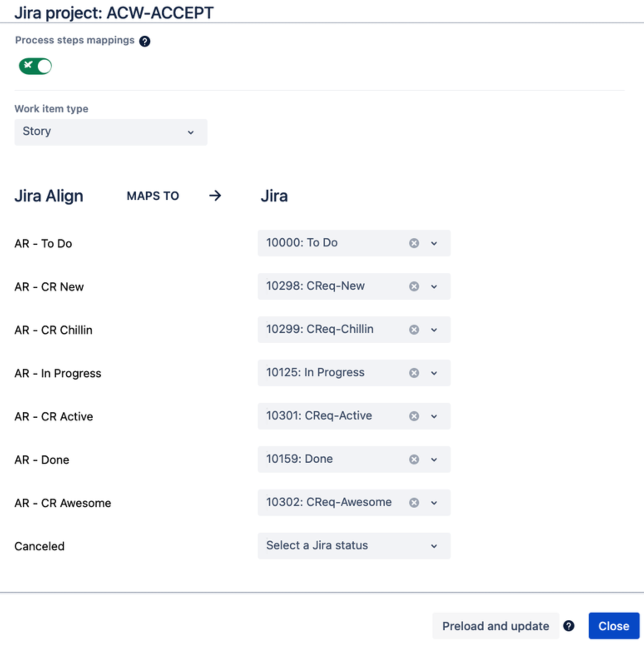Click the AR - CR Active label
Viewport: 644px width, 646px height.
54,417
